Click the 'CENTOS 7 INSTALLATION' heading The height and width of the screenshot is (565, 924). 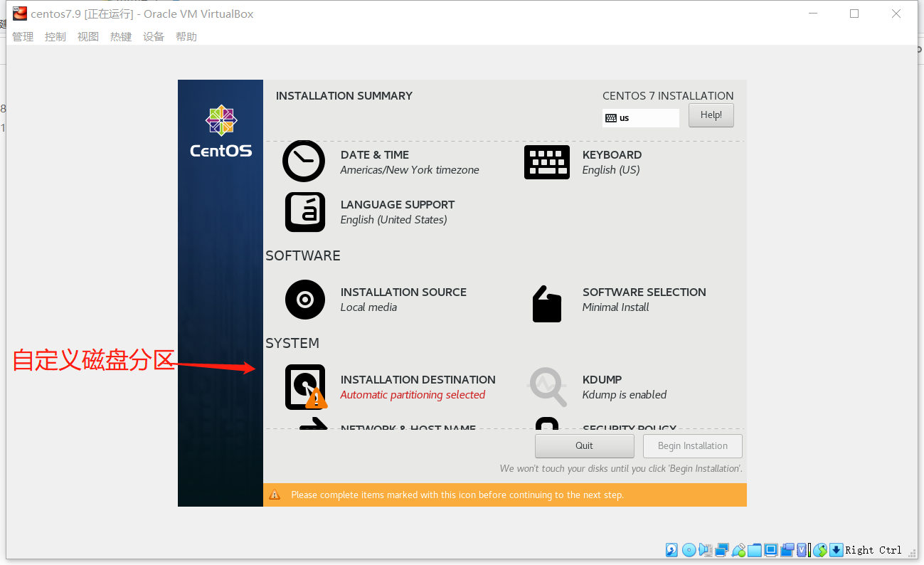point(668,96)
